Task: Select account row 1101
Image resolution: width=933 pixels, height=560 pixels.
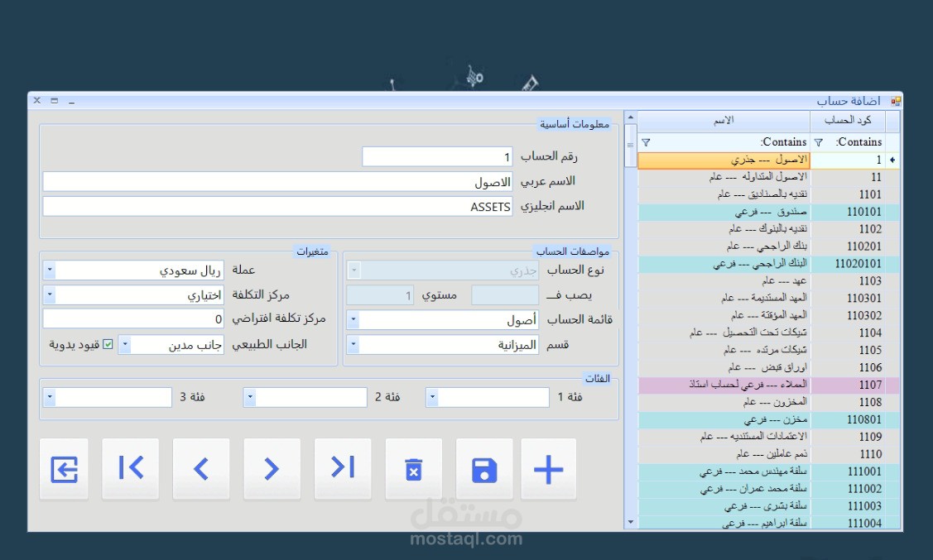Action: (767, 194)
